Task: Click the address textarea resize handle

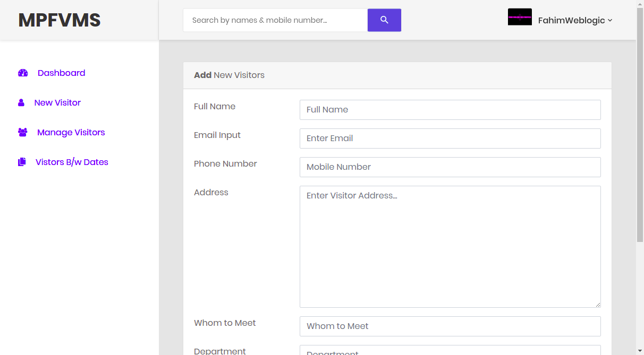Action: (x=598, y=305)
